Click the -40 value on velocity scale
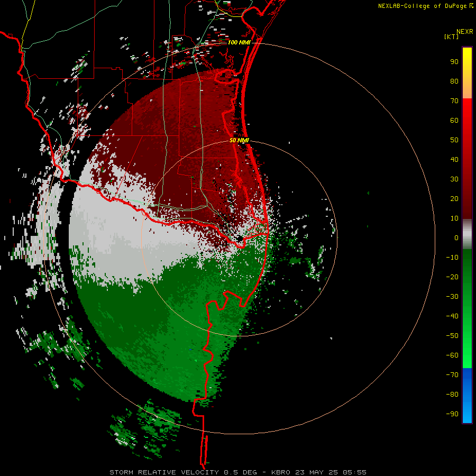 (452, 316)
